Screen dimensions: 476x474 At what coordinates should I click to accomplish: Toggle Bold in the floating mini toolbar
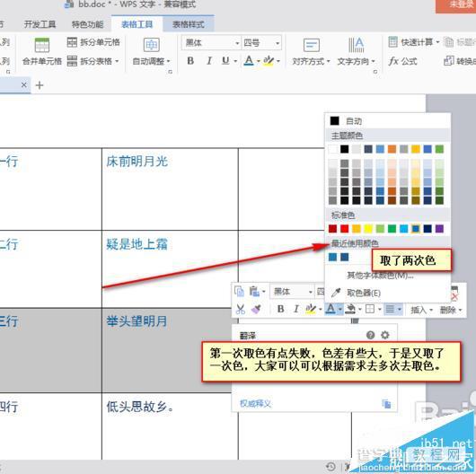[x=281, y=309]
